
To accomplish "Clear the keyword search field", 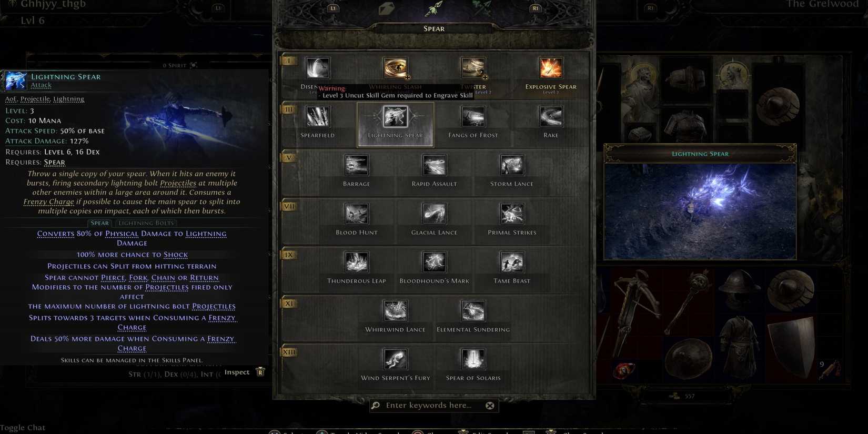I will 490,406.
